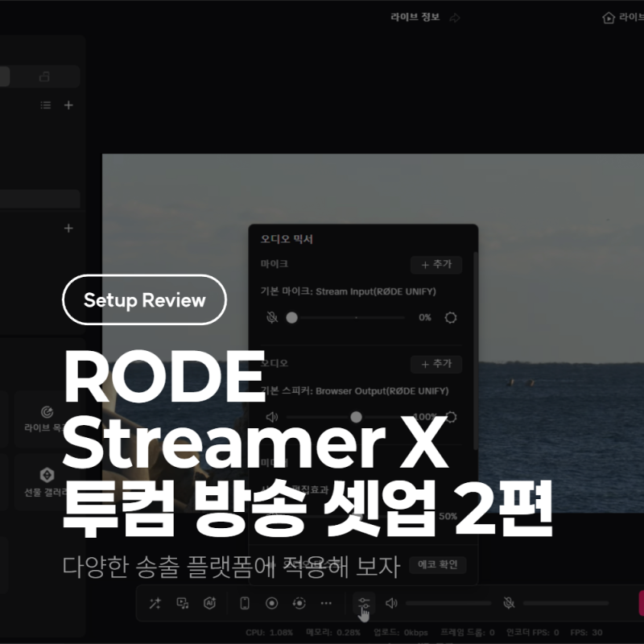Add a source with the lower plus icon

[68, 228]
